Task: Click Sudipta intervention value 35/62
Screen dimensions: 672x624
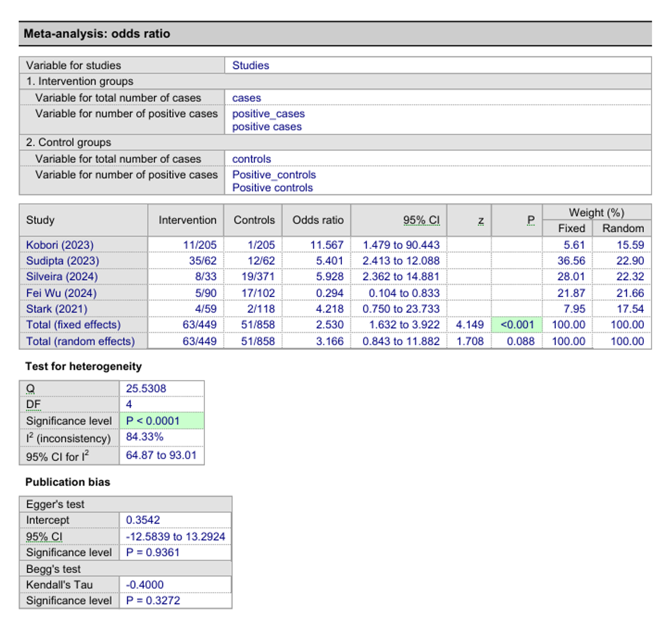Action: [203, 260]
